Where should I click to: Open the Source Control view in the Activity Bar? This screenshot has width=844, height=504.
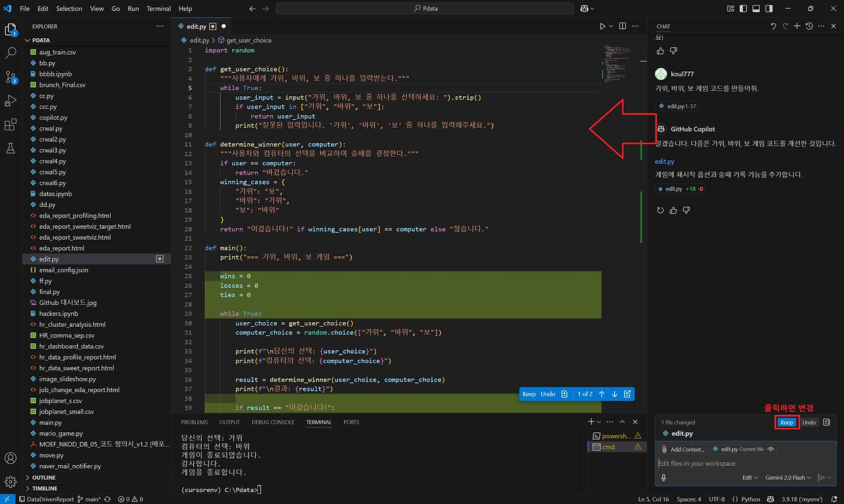(x=11, y=77)
